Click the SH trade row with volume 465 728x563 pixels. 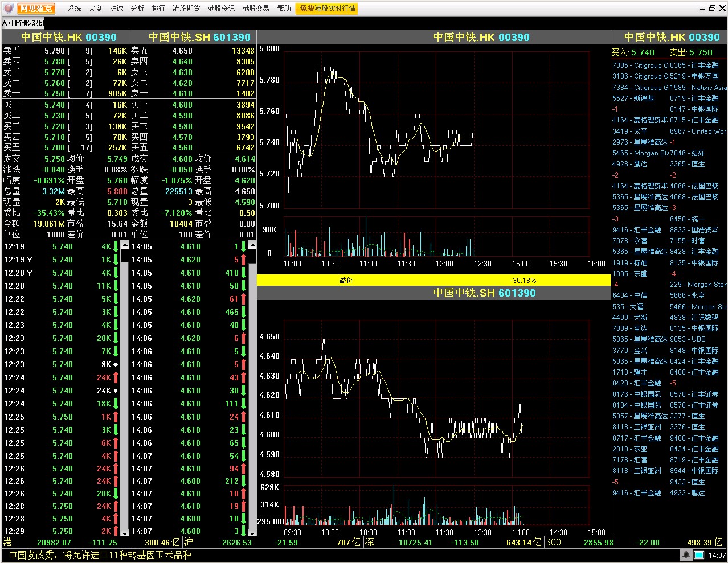(x=189, y=312)
